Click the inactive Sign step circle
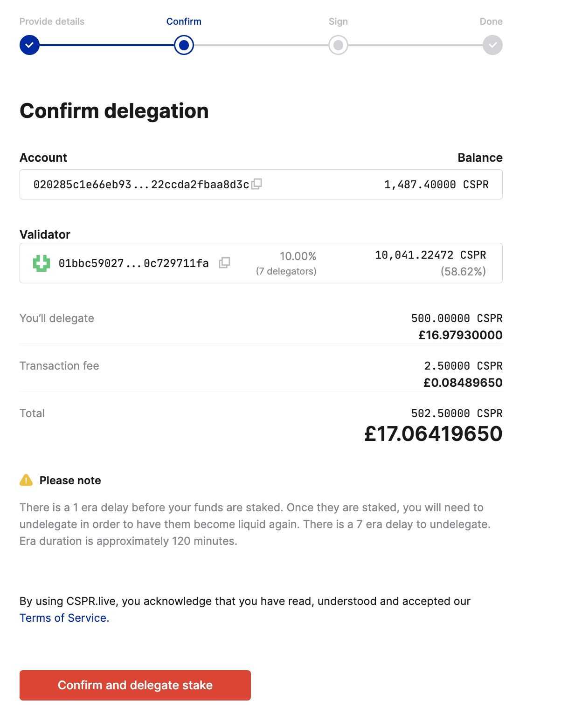The height and width of the screenshot is (728, 568). (338, 45)
